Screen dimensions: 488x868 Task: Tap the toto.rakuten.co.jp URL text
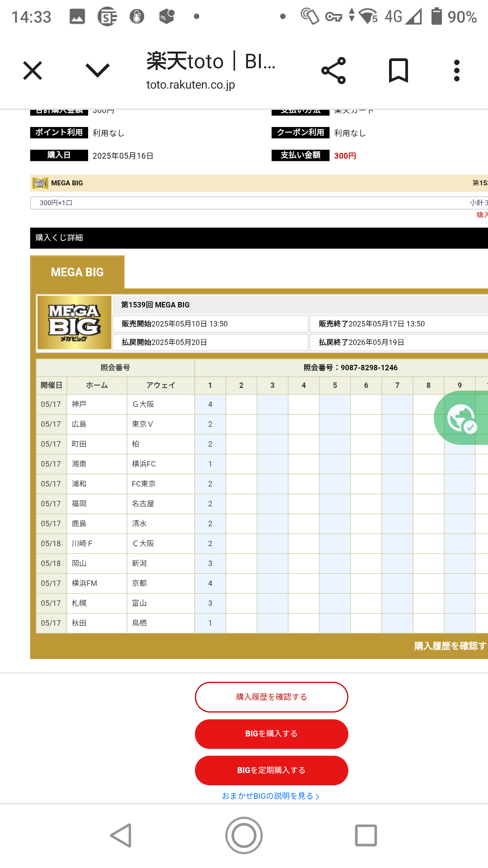click(190, 85)
